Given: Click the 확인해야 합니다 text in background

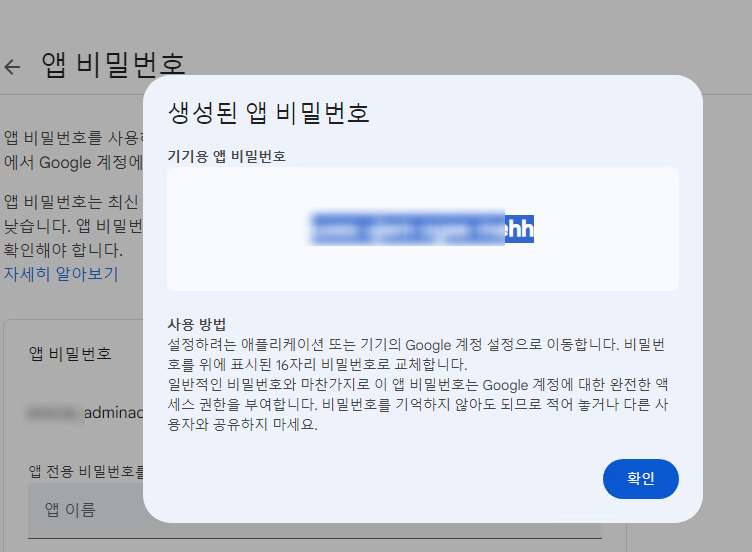Looking at the screenshot, I should tap(63, 250).
